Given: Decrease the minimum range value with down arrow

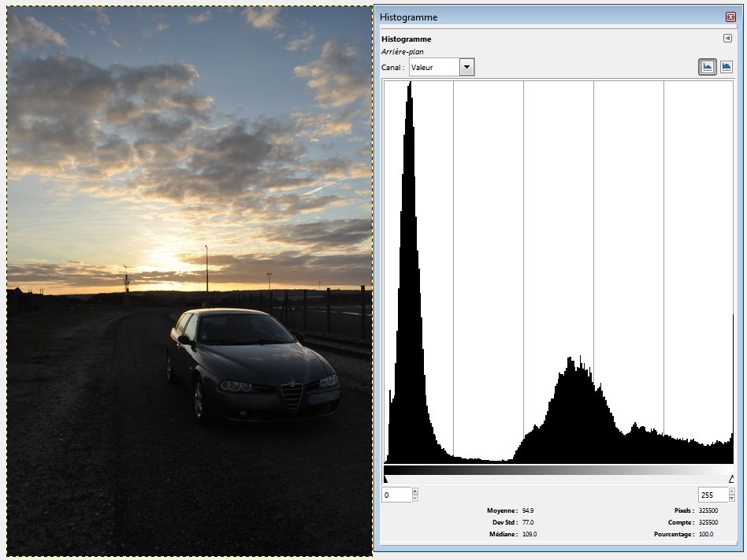Looking at the screenshot, I should 415,499.
